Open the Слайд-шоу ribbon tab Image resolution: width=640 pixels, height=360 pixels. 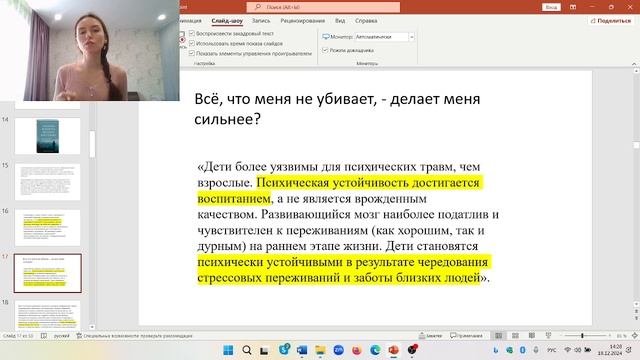(x=227, y=20)
